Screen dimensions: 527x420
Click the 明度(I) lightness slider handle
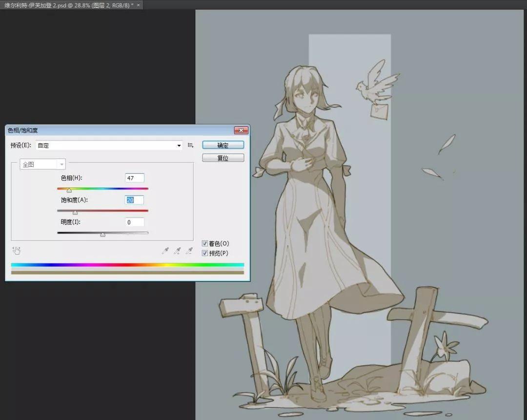[x=103, y=235]
